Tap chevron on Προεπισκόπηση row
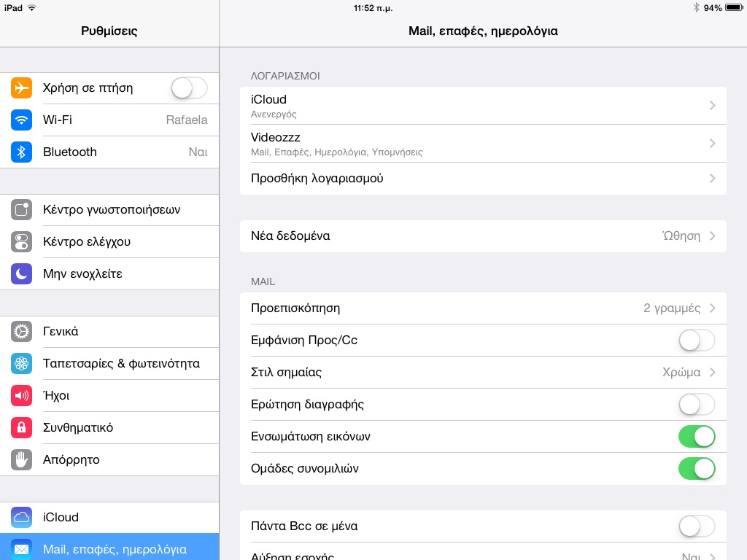 [x=712, y=308]
